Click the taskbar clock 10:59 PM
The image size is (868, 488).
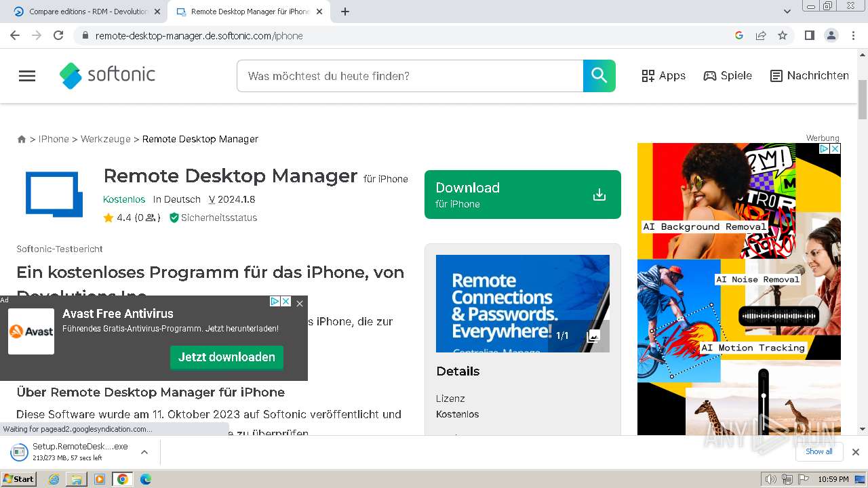point(833,479)
